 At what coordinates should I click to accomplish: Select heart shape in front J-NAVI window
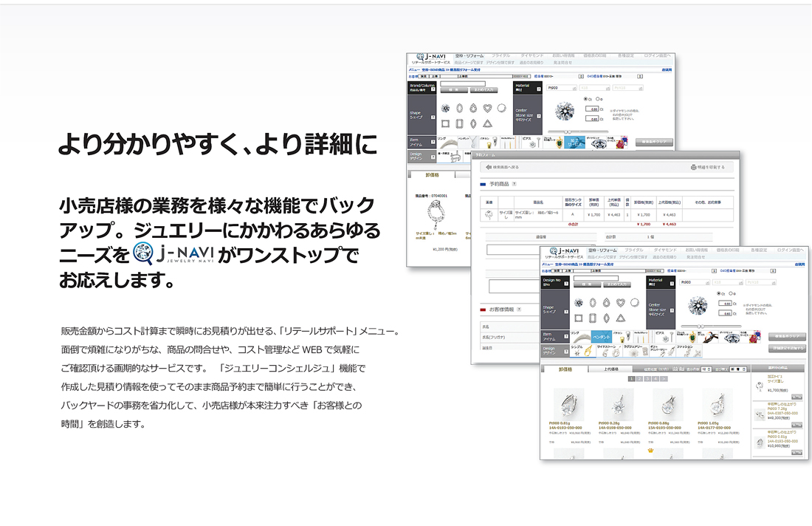click(620, 303)
